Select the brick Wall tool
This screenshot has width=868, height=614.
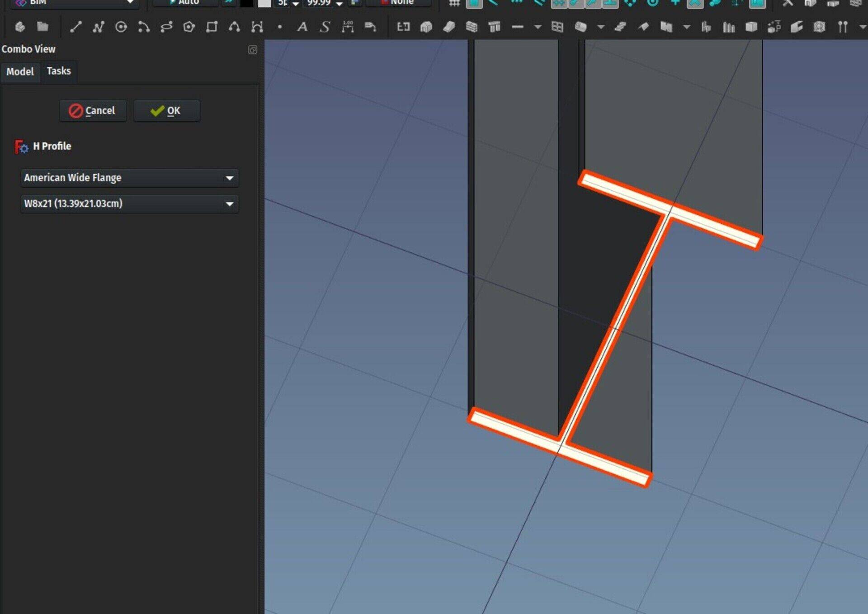point(472,27)
